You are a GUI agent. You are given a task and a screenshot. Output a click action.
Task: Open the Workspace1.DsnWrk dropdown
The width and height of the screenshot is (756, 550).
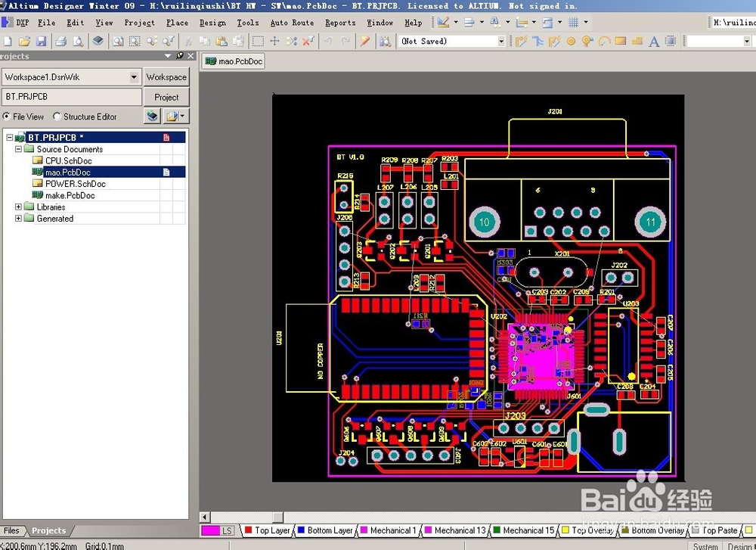134,77
